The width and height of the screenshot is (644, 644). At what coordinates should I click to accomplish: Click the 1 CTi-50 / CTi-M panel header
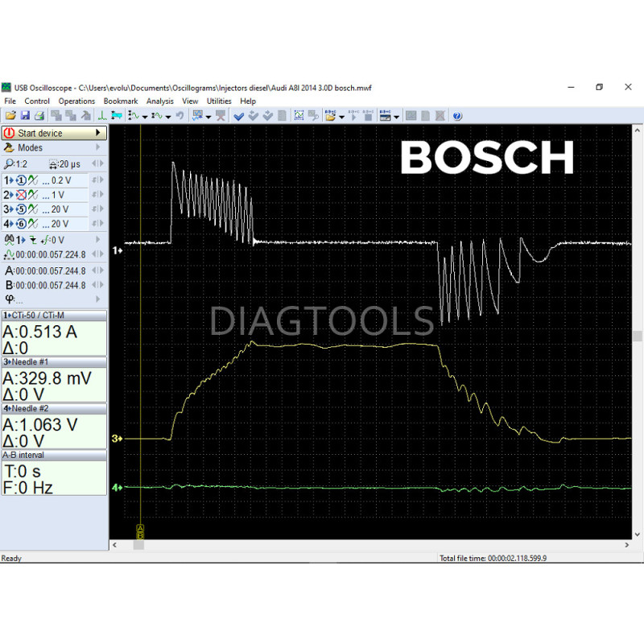pos(54,316)
